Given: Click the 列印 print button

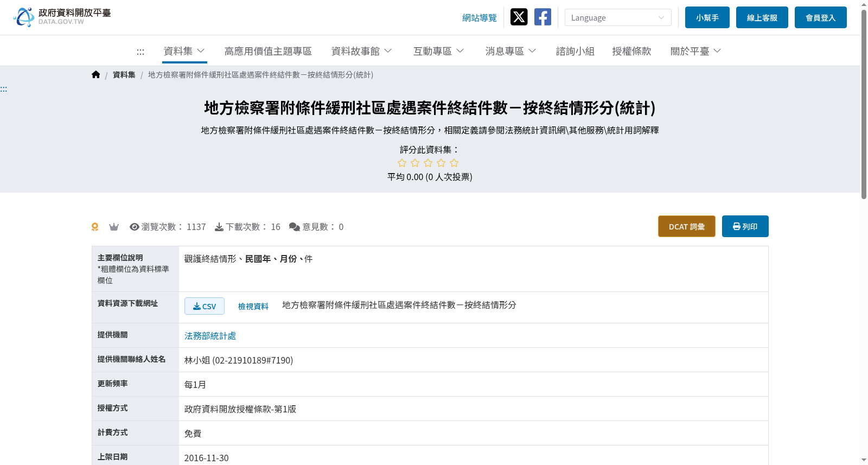Looking at the screenshot, I should click(x=745, y=226).
